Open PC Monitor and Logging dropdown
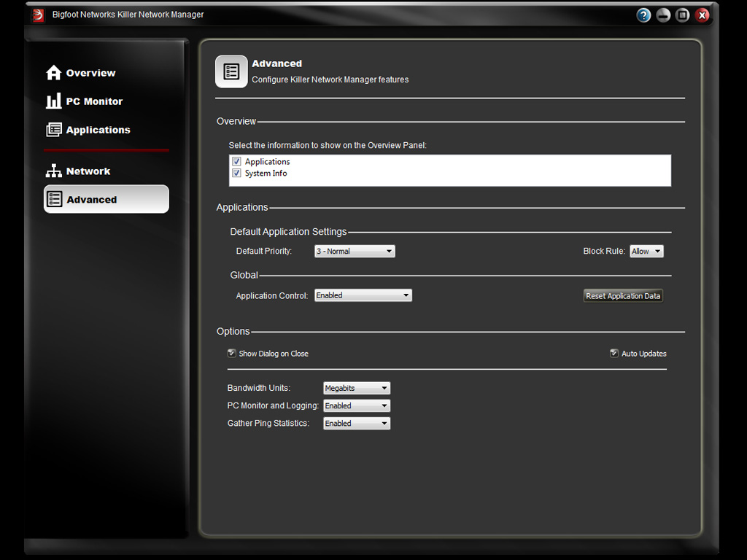The image size is (747, 560). click(x=356, y=405)
